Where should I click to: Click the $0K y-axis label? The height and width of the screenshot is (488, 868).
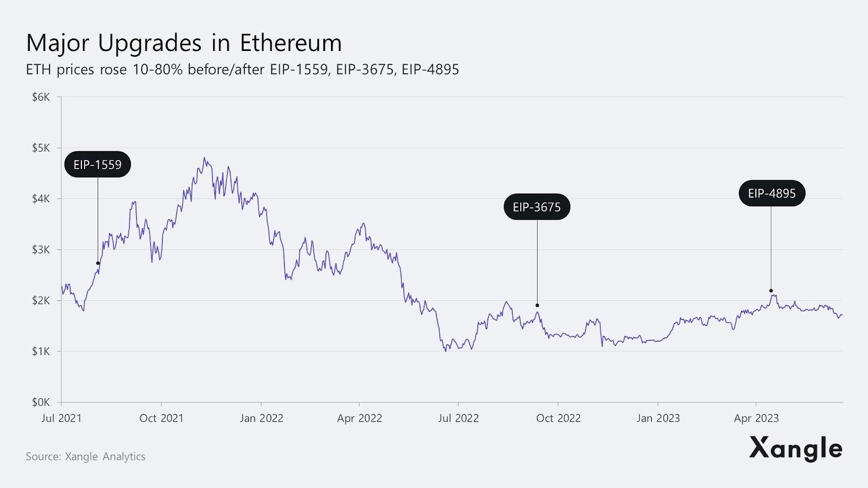[41, 402]
